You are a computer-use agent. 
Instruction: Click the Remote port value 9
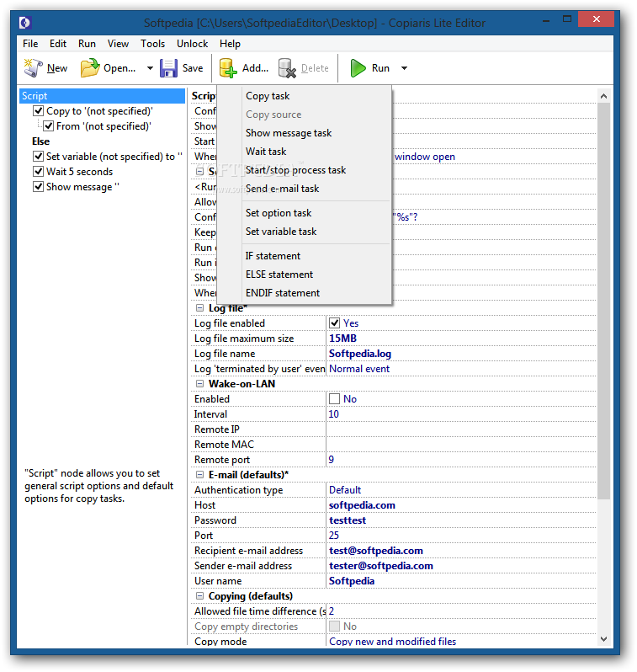click(x=332, y=460)
